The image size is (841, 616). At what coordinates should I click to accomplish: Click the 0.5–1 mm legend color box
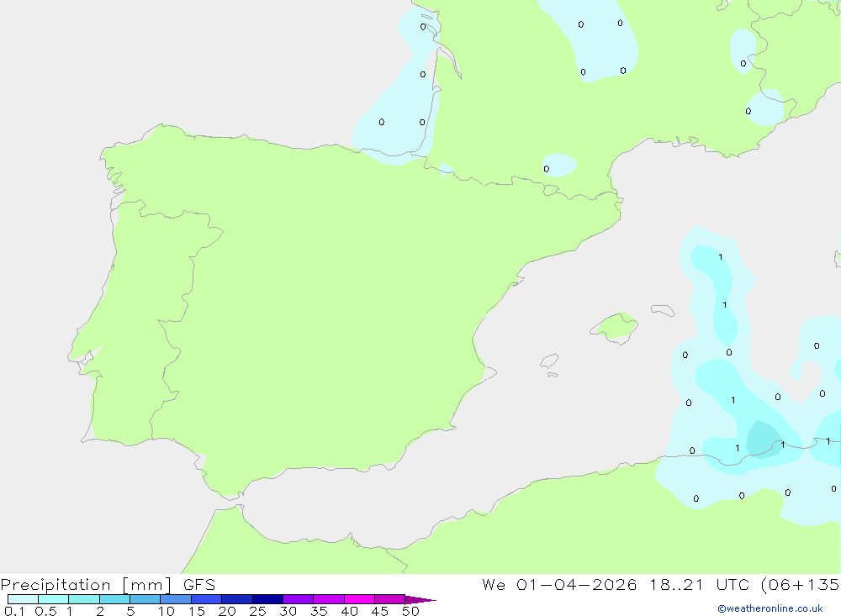tap(53, 599)
